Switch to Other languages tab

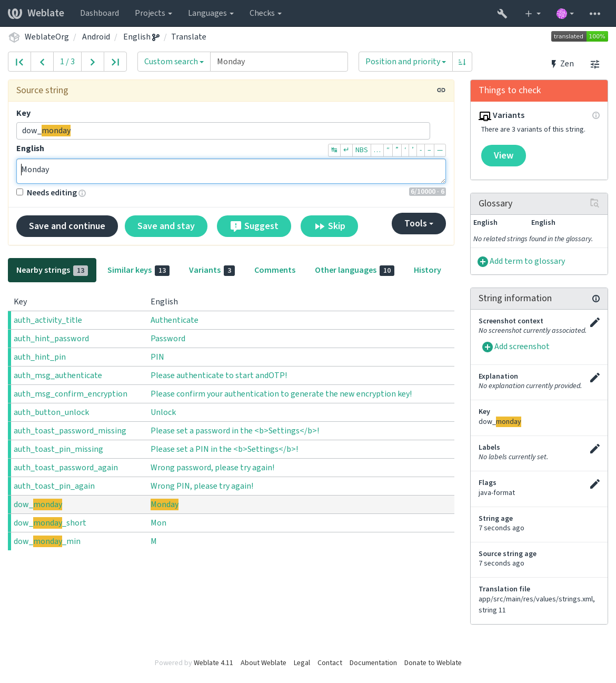tap(354, 270)
